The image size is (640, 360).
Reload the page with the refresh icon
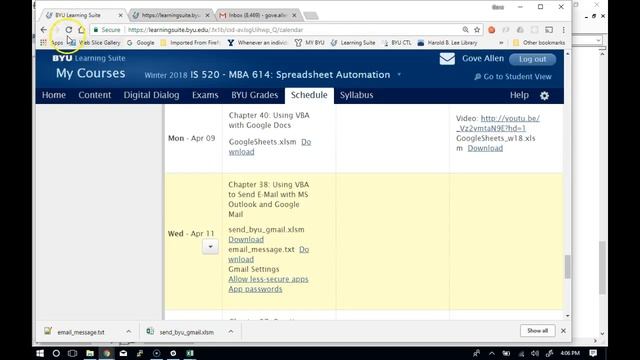69,30
